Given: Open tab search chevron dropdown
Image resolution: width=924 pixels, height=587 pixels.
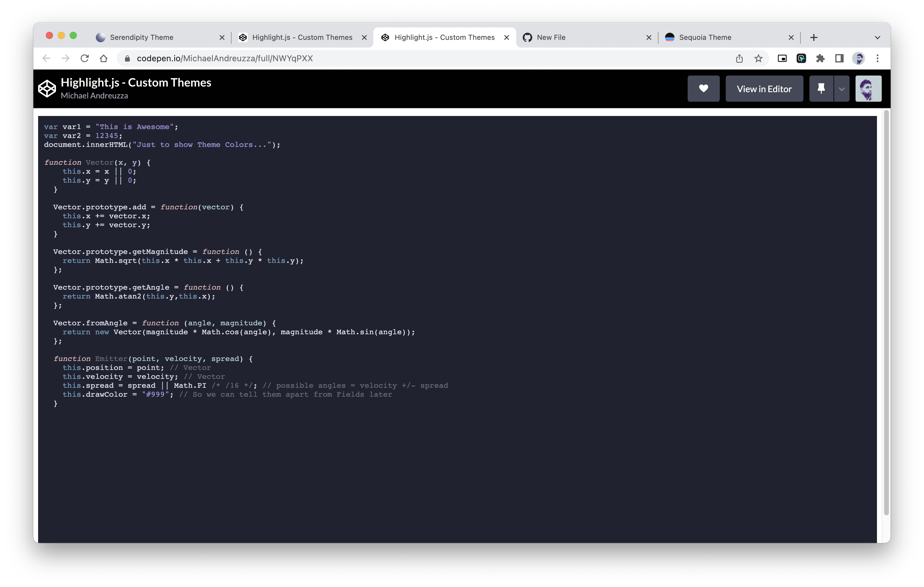Looking at the screenshot, I should [877, 37].
